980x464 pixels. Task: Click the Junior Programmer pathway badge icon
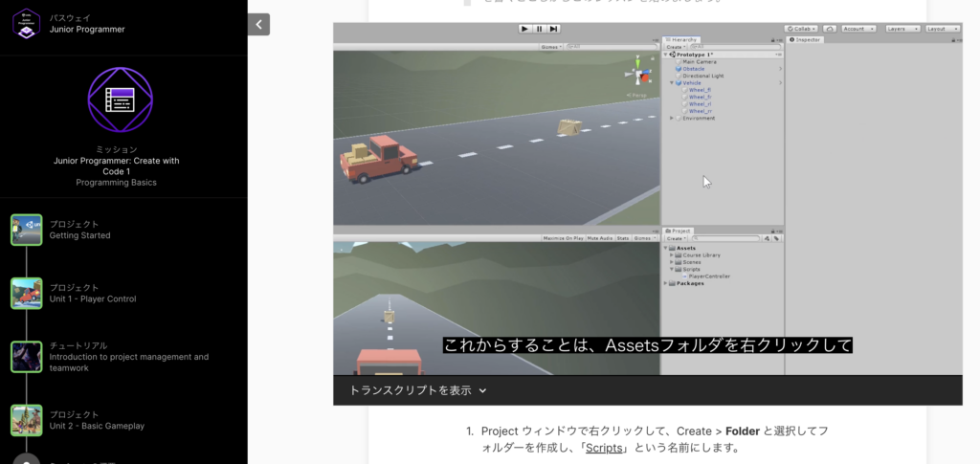pos(26,22)
